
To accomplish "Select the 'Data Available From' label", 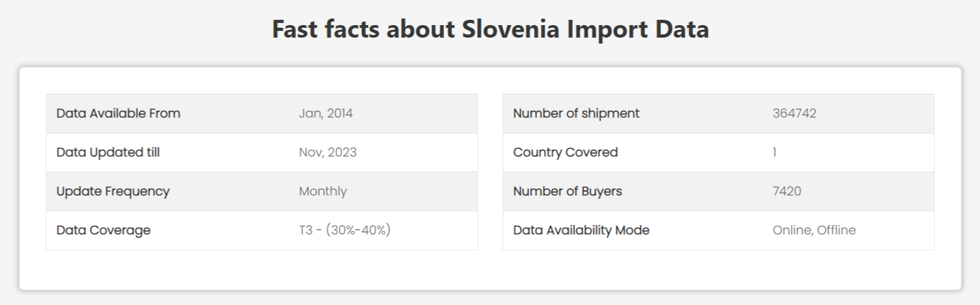I will [118, 113].
